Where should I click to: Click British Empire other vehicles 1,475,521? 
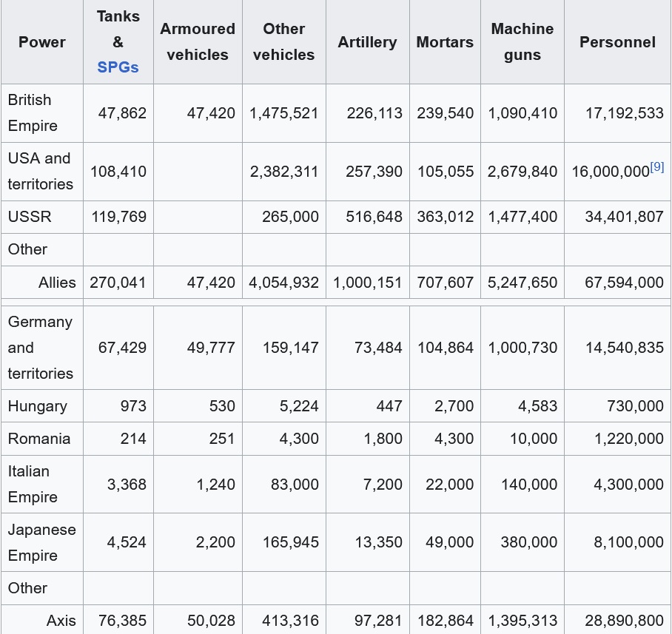pos(283,113)
